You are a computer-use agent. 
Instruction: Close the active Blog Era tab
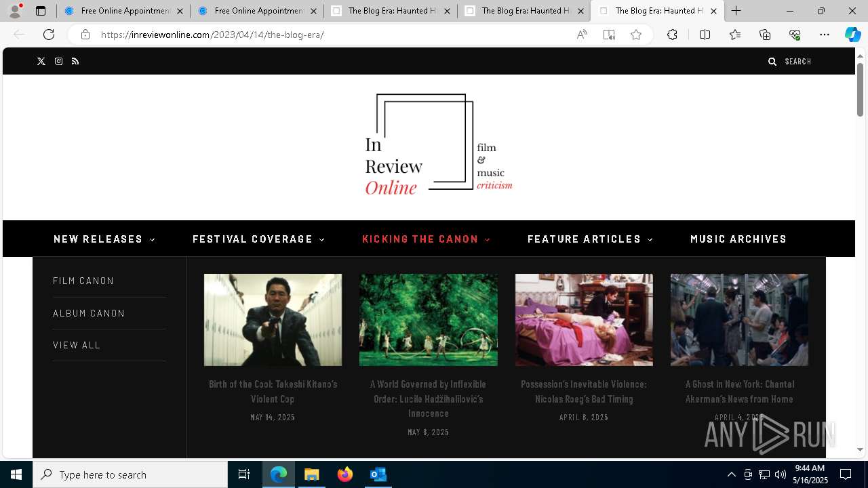(x=713, y=11)
